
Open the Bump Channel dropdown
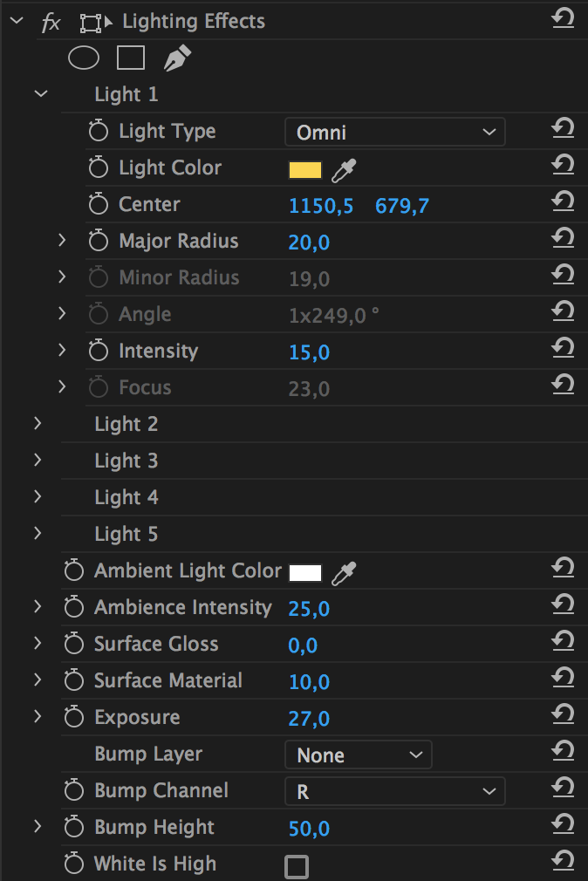(x=394, y=791)
